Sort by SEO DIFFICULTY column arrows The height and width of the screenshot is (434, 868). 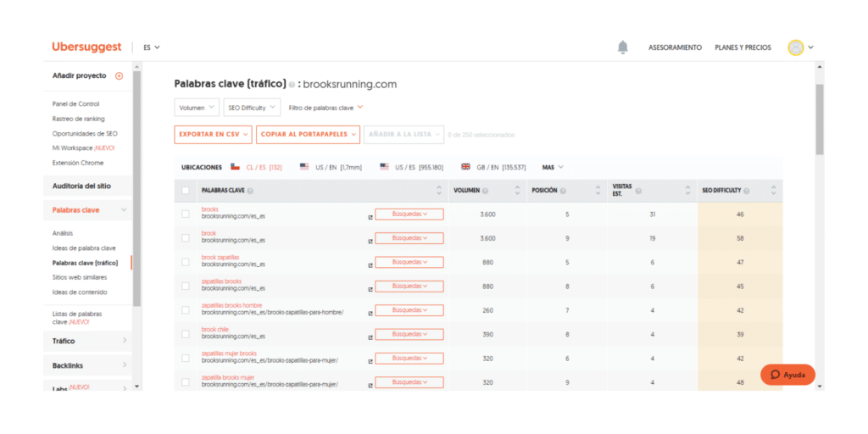(x=773, y=191)
